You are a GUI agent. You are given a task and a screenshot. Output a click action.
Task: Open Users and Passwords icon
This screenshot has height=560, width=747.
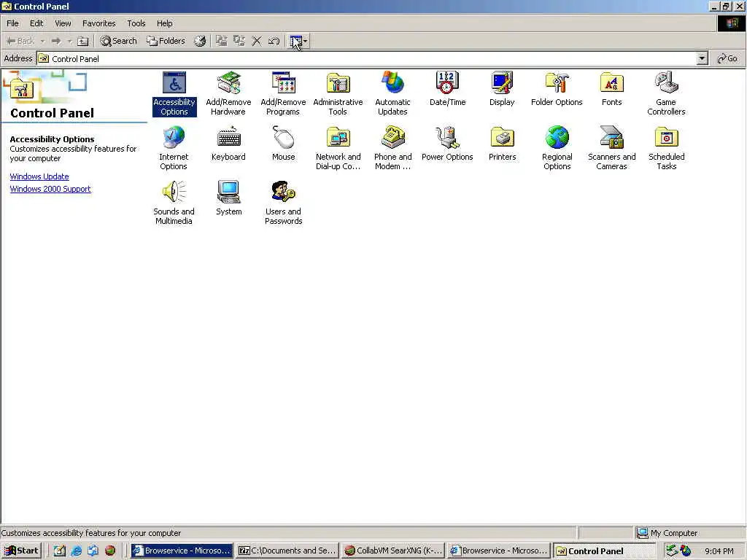pos(283,203)
